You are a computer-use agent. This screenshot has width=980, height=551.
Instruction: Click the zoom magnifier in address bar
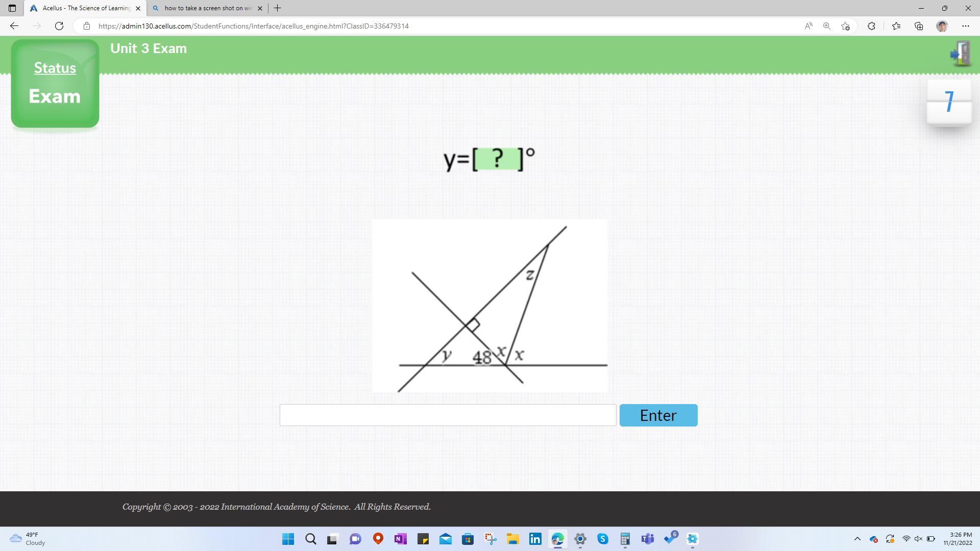[x=827, y=26]
